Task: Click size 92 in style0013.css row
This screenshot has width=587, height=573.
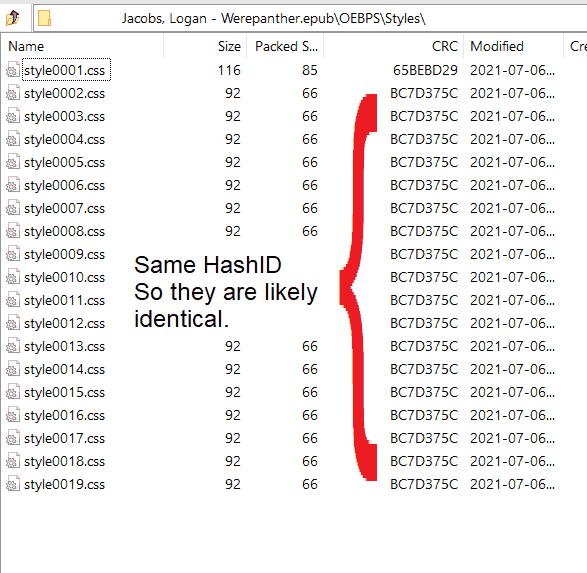Action: (232, 346)
